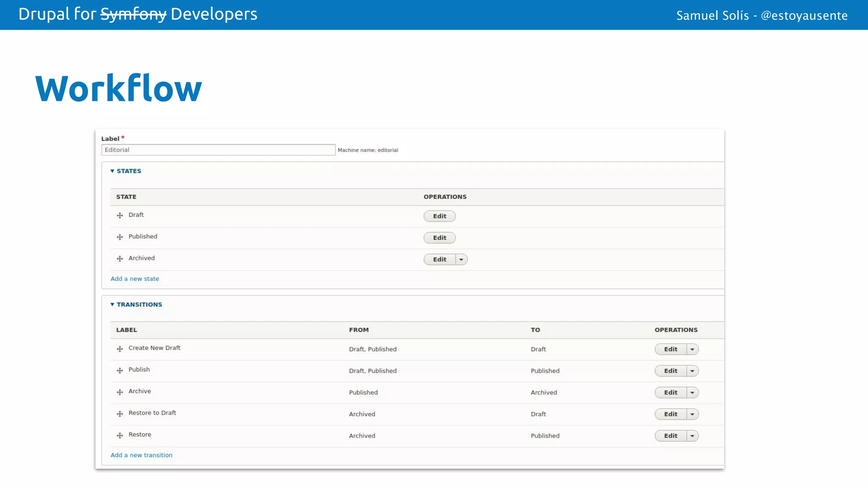The height and width of the screenshot is (488, 868).
Task: Open dropdown arrow next to Archived Edit
Action: pyautogui.click(x=461, y=259)
